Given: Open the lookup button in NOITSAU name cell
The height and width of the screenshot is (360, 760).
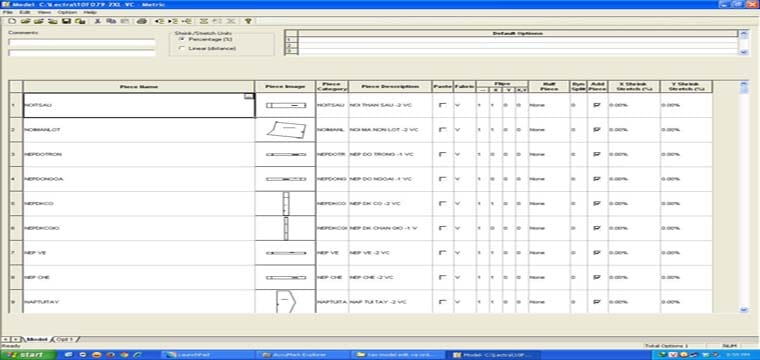Looking at the screenshot, I should tap(249, 96).
